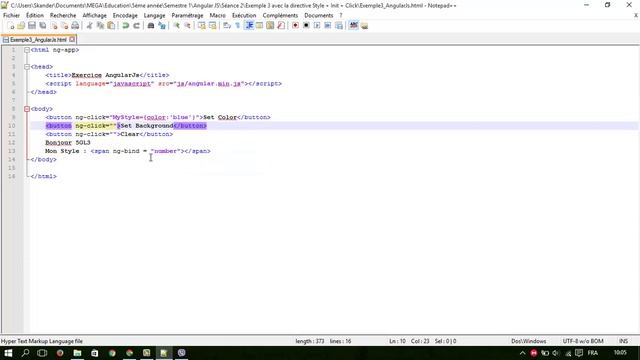Click the FRA language indicator

593,353
